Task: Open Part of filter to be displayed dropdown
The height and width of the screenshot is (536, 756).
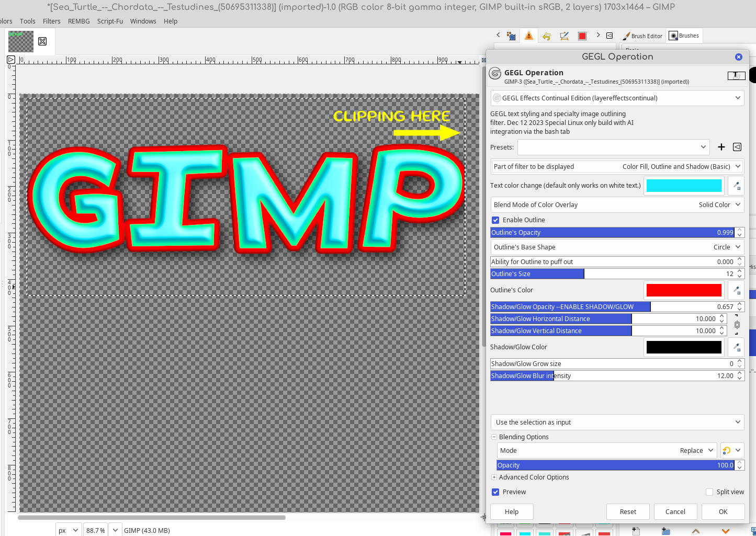Action: pyautogui.click(x=617, y=167)
